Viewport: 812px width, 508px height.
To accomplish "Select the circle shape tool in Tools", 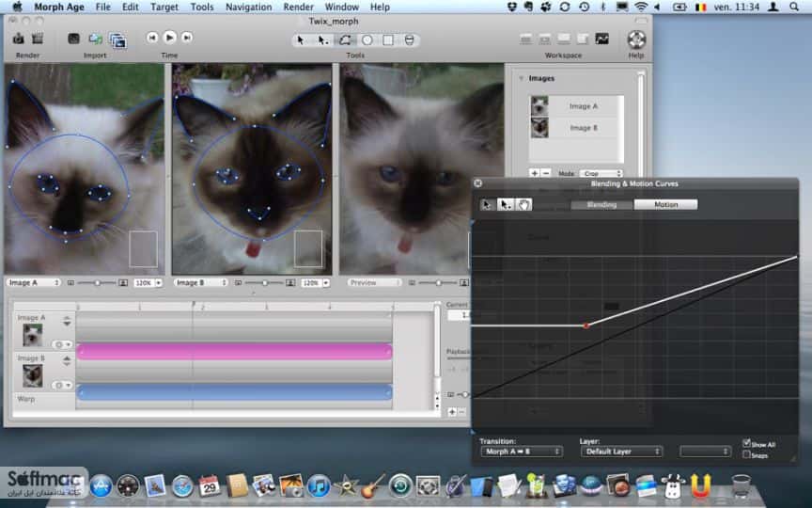I will pyautogui.click(x=367, y=40).
